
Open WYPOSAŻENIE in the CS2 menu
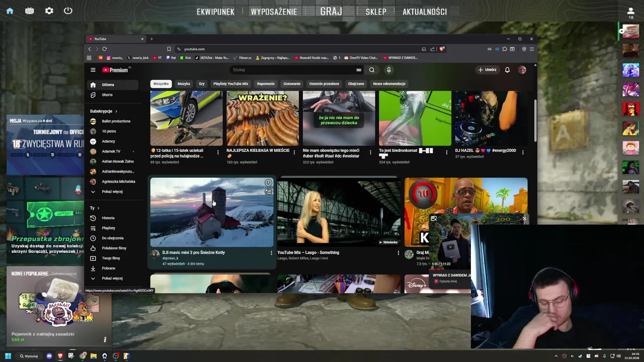pos(274,12)
